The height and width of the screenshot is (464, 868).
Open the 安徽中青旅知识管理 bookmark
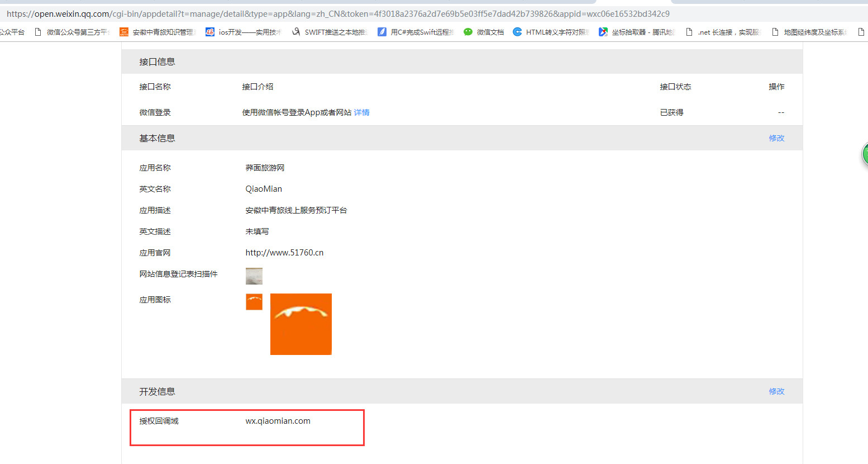pyautogui.click(x=158, y=32)
